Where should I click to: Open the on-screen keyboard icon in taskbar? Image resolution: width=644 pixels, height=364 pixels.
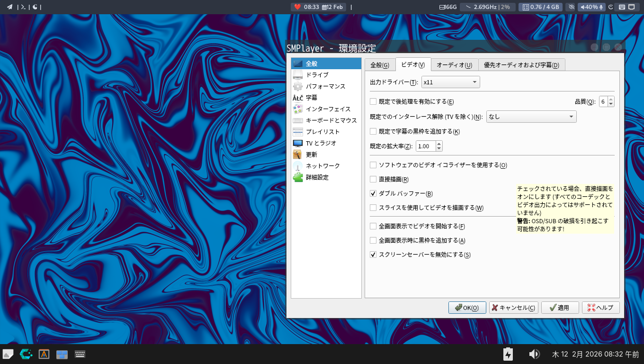click(80, 354)
